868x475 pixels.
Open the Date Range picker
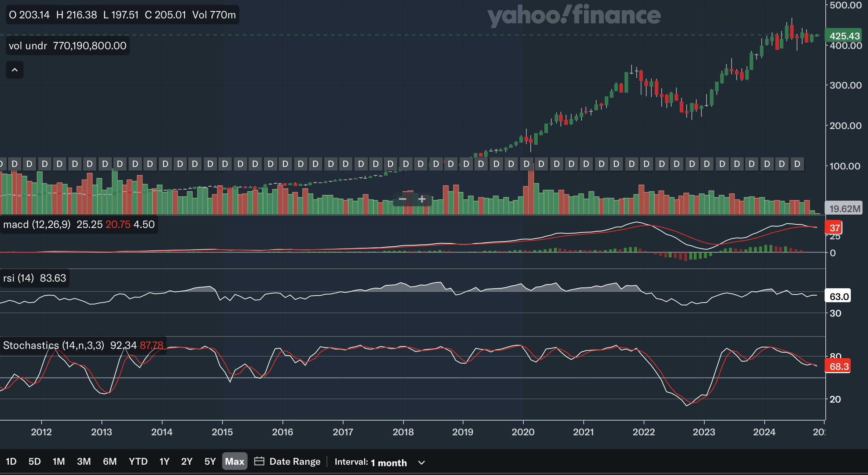point(295,461)
